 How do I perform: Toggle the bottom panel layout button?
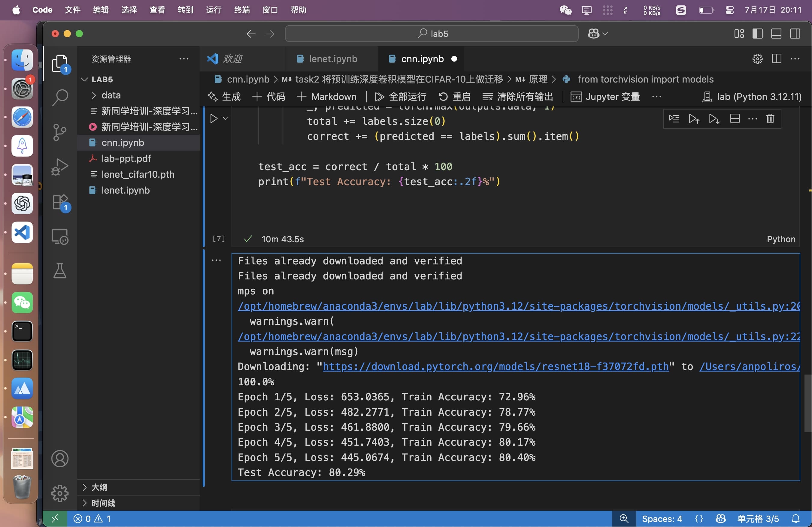[776, 34]
